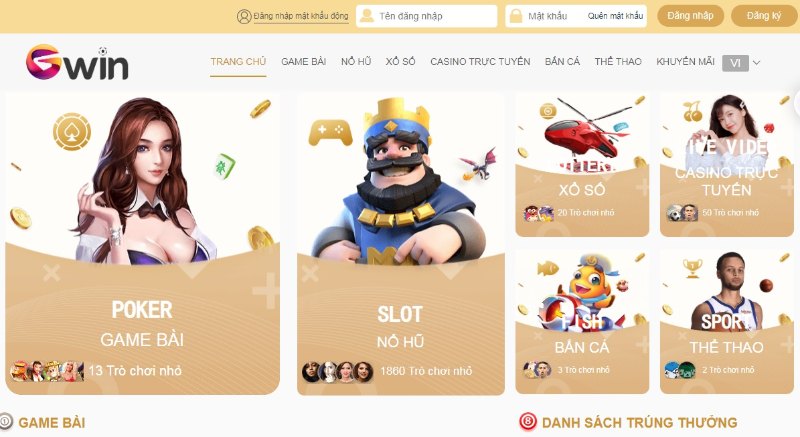The width and height of the screenshot is (800, 437).
Task: Click the gold gamepad icon on SLOT card
Action: [330, 133]
